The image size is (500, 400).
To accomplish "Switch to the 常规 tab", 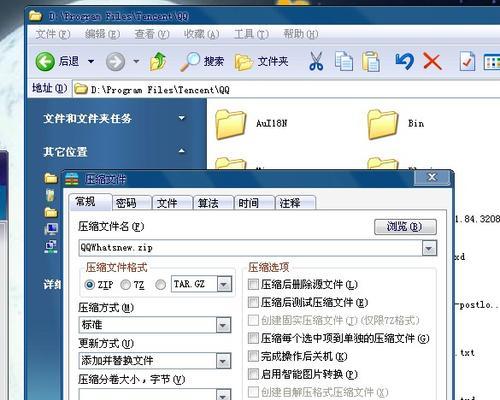I will [x=90, y=202].
